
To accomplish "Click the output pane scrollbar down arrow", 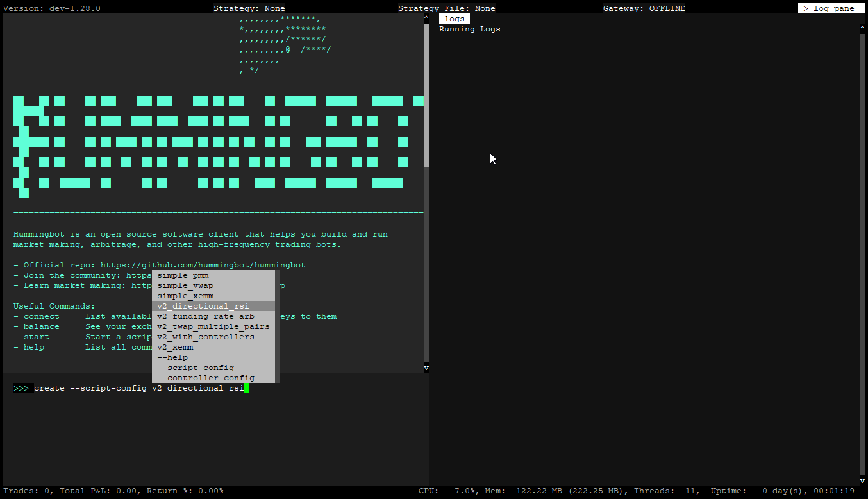I will tap(426, 368).
